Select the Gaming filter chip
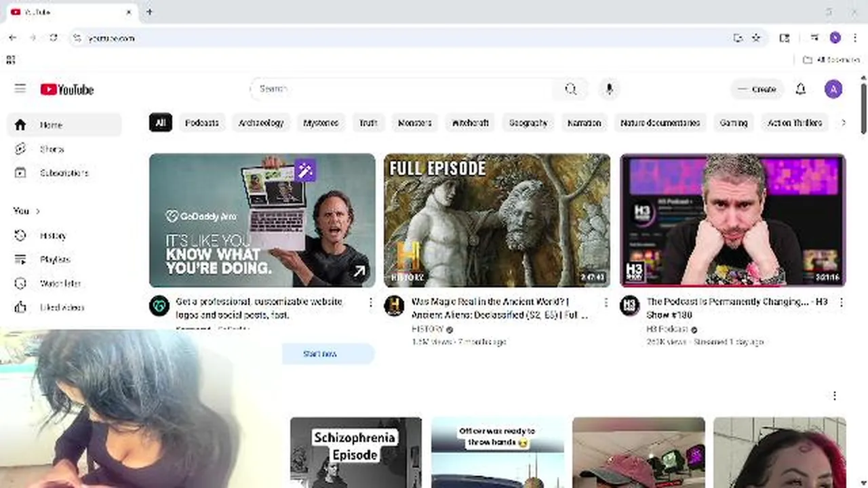Screen dimensions: 868x488 click(734, 123)
